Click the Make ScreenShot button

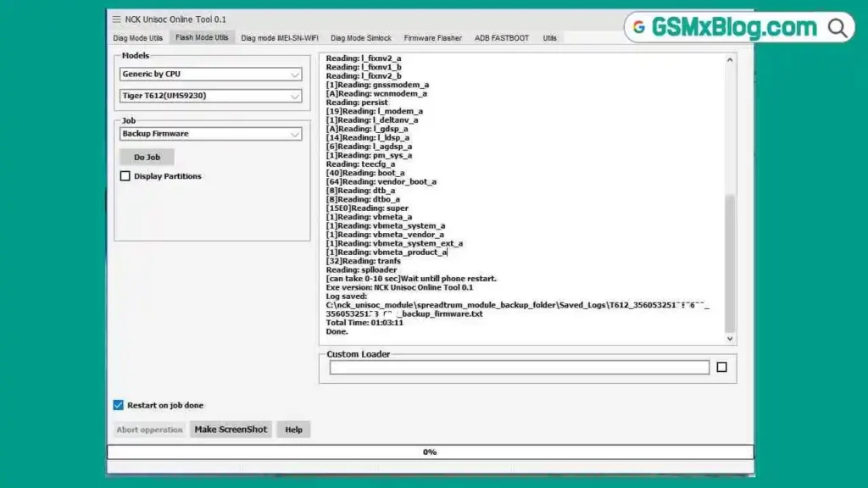(x=231, y=430)
